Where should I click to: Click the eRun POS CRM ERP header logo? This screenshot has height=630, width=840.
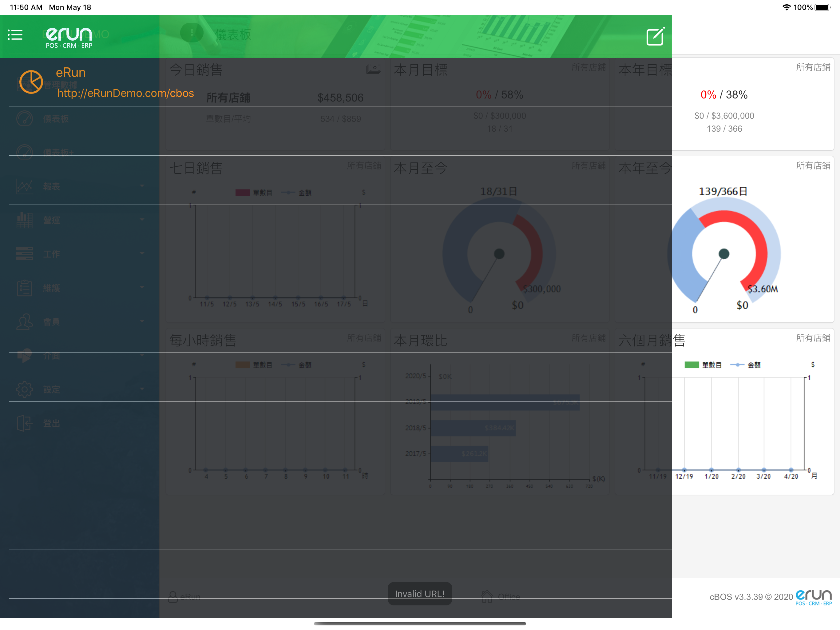click(x=69, y=38)
